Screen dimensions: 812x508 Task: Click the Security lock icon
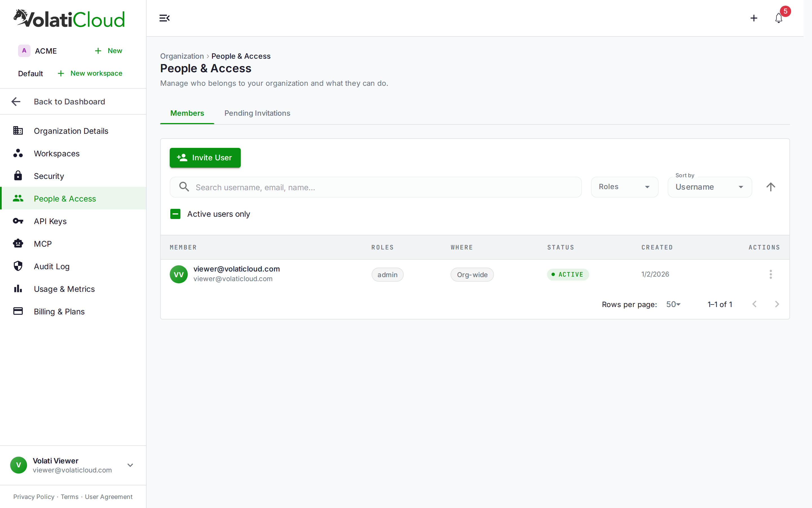click(18, 176)
